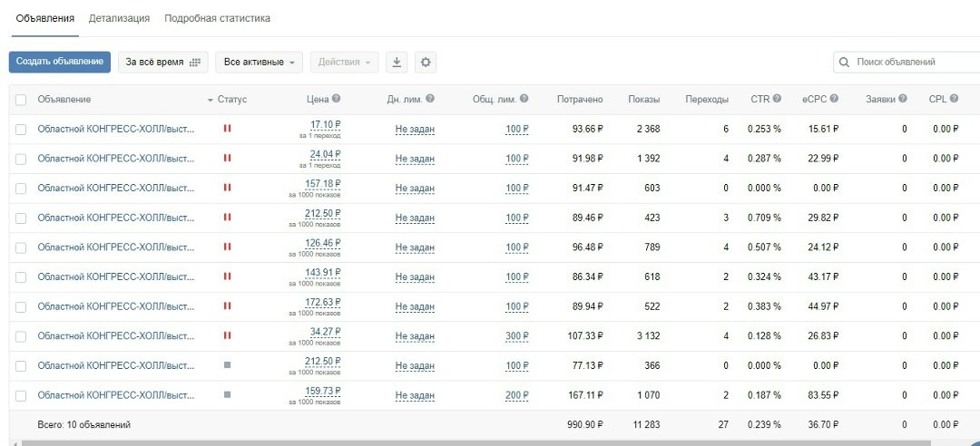The width and height of the screenshot is (980, 446).
Task: Edit the 300 ₽ total limit
Action: click(x=517, y=336)
